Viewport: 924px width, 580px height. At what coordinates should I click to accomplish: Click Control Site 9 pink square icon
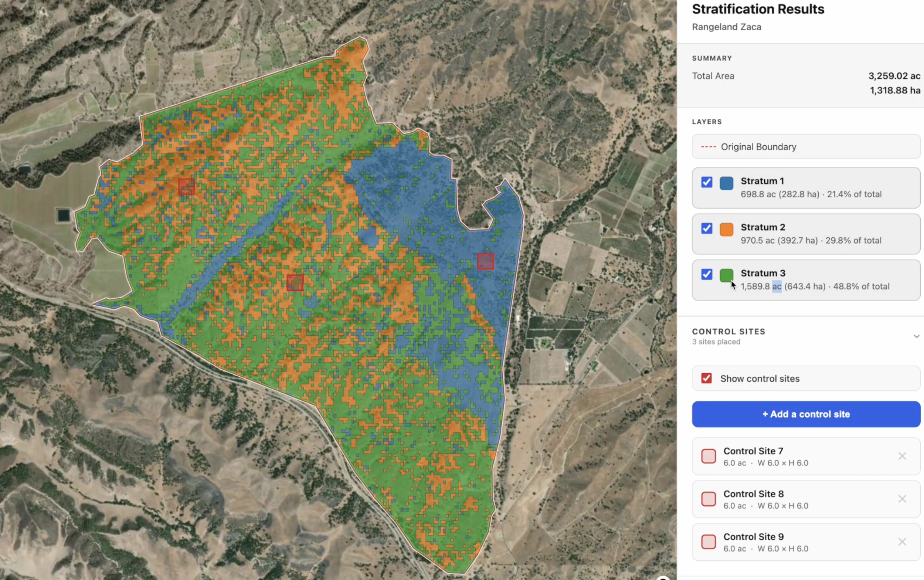pos(708,542)
